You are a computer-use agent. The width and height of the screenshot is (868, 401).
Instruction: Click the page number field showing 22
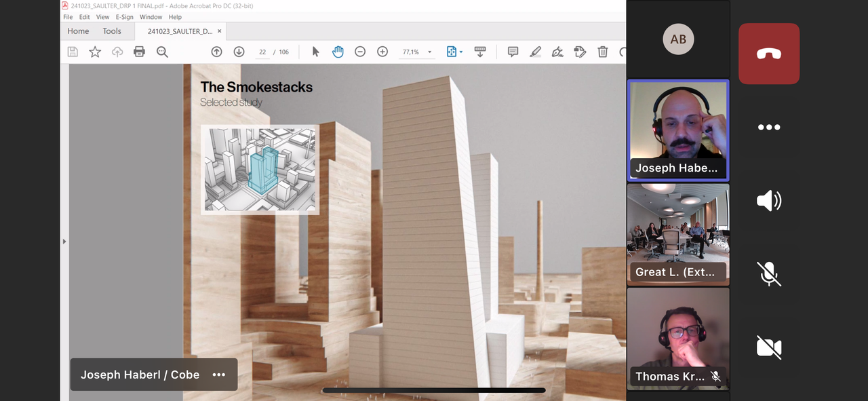262,52
